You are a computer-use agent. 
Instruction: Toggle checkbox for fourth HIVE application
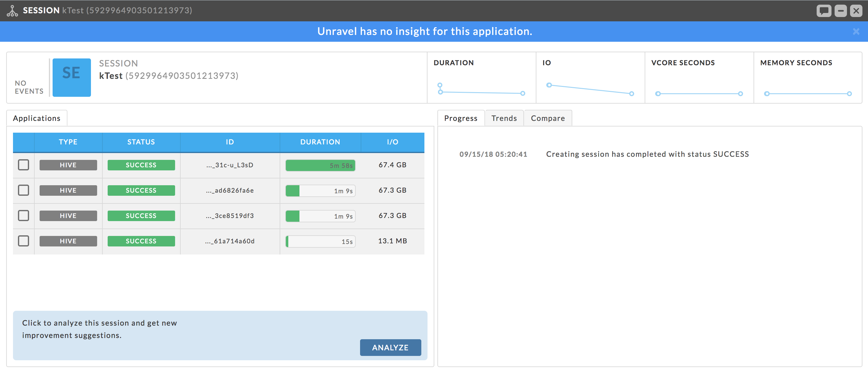[24, 241]
